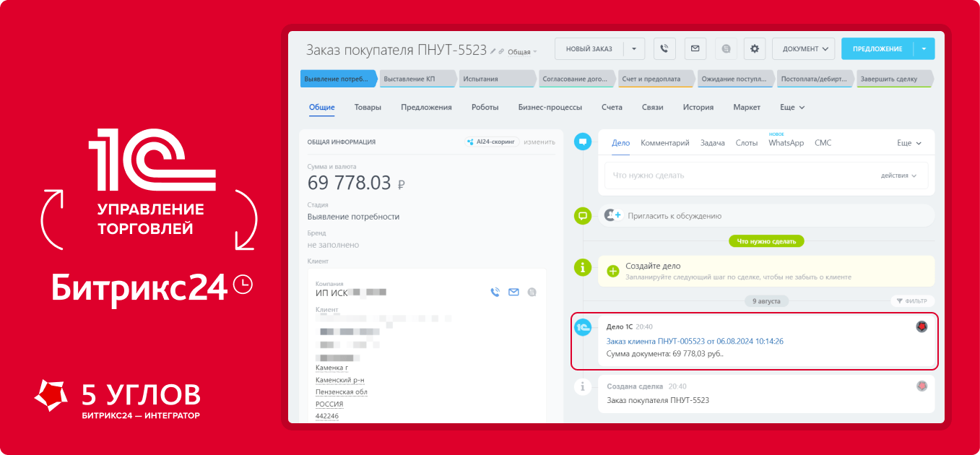Click the envelope email icon in header toolbar
The height and width of the screenshot is (455, 980).
(x=695, y=48)
